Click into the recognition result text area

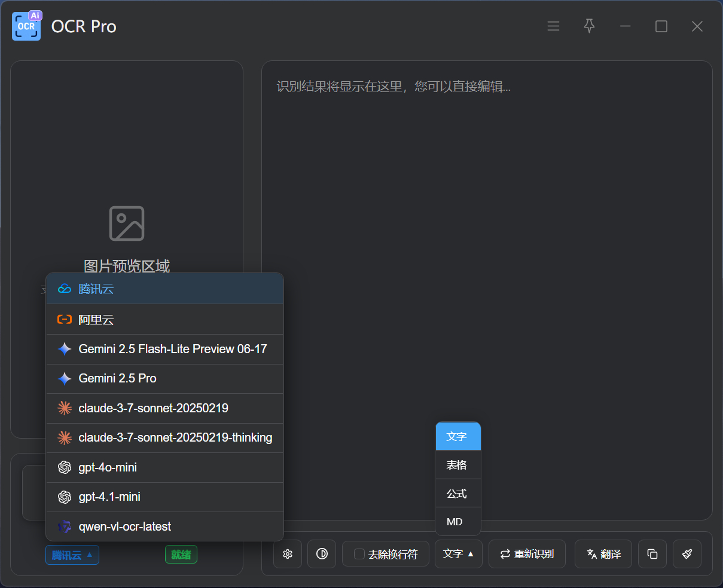click(x=487, y=290)
